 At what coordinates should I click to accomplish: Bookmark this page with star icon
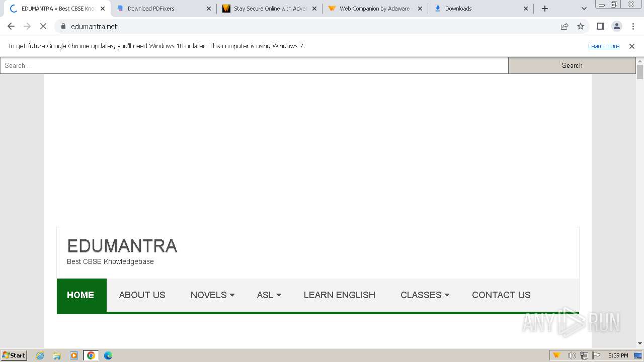(581, 26)
